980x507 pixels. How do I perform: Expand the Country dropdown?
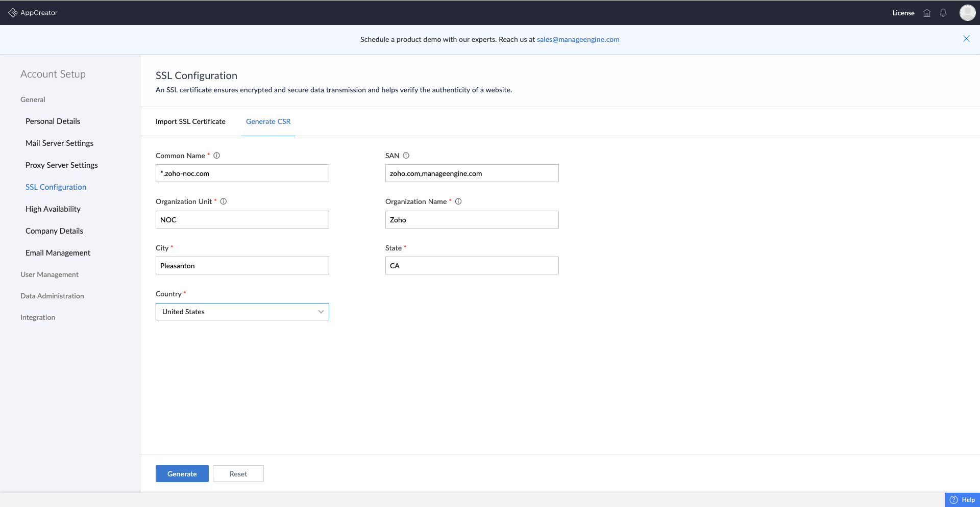click(242, 312)
